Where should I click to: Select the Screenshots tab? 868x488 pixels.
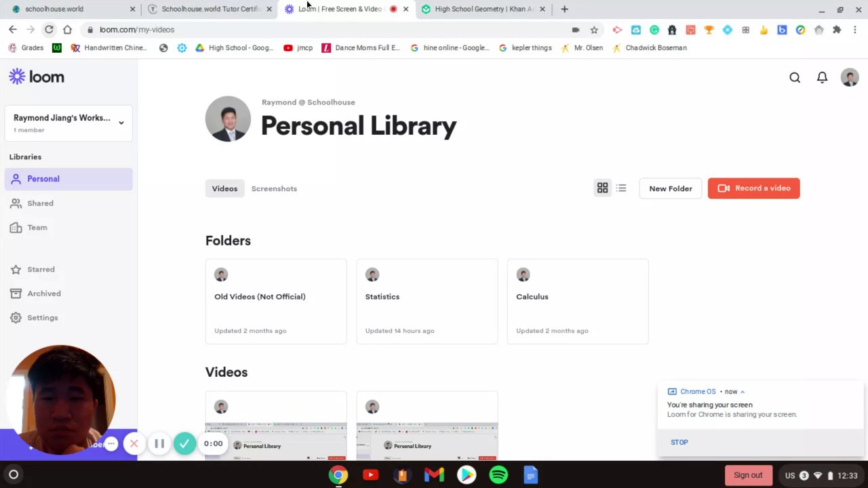[x=274, y=188]
